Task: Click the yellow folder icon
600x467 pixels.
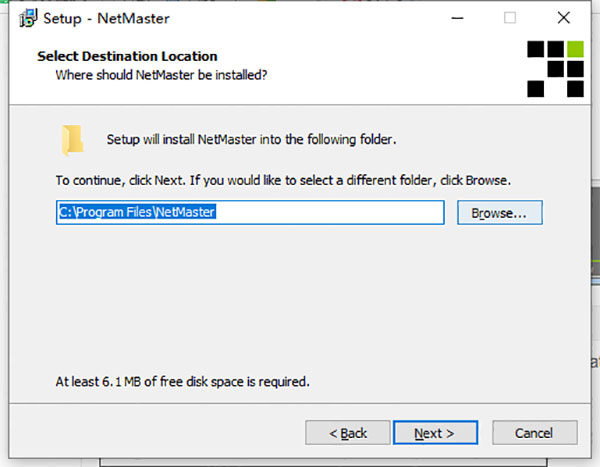Action: (x=71, y=139)
